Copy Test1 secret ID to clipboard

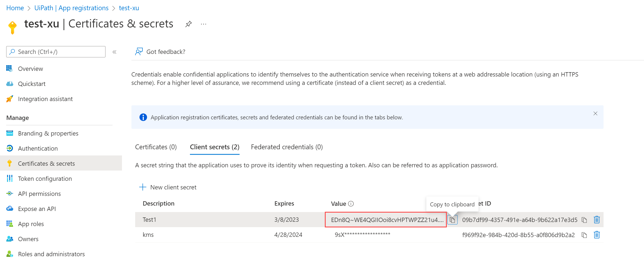click(584, 220)
